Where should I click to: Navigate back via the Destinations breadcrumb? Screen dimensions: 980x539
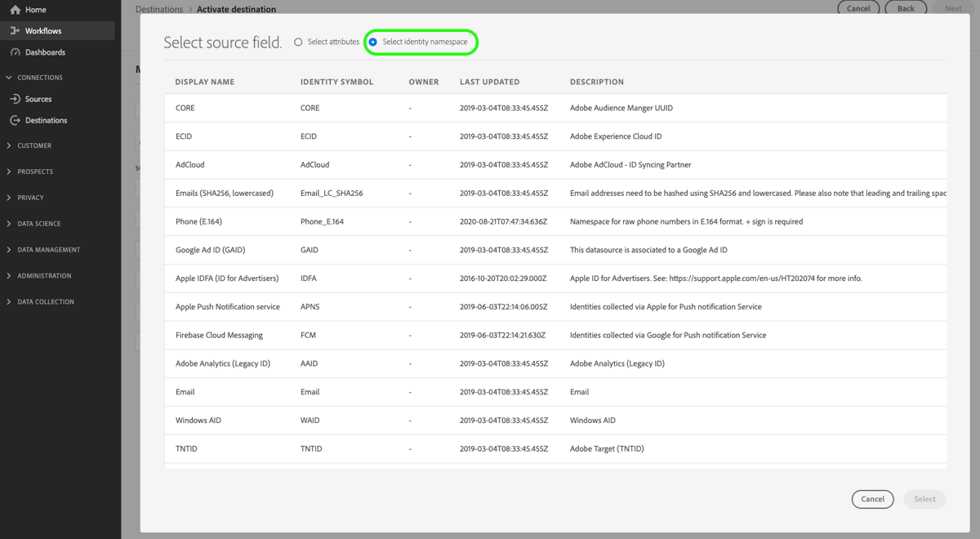(x=158, y=9)
